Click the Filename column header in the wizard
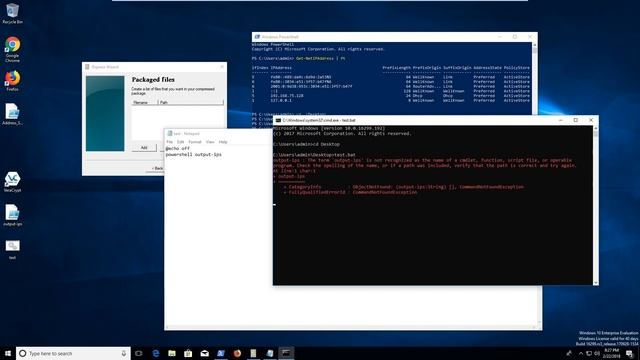Image resolution: width=640 pixels, height=360 pixels. (x=144, y=102)
